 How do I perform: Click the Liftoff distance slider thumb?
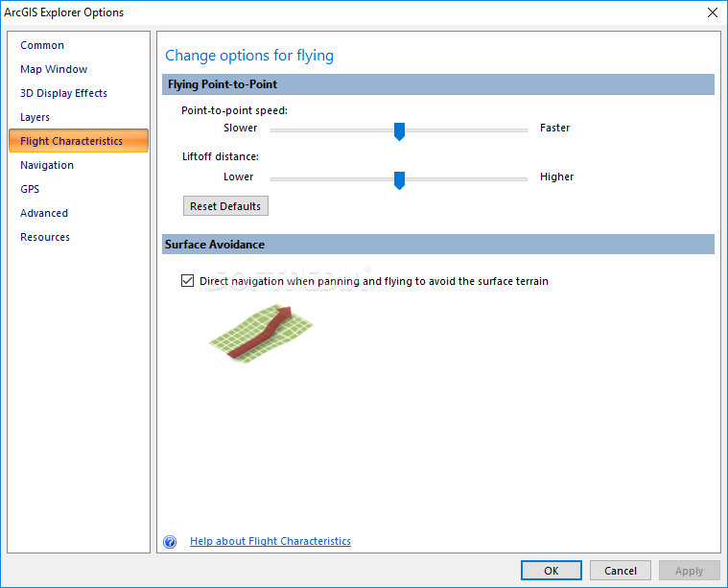(399, 180)
